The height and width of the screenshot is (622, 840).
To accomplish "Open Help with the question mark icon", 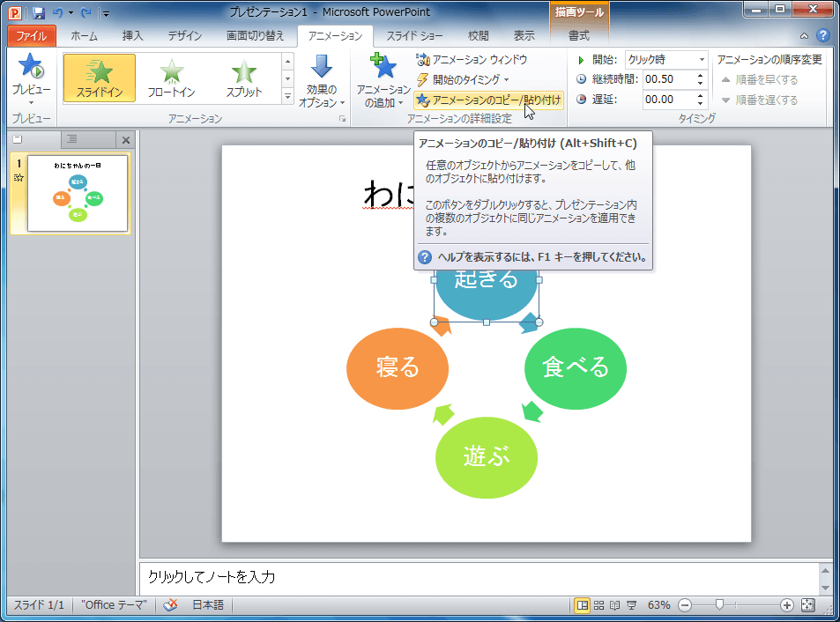I will click(823, 36).
